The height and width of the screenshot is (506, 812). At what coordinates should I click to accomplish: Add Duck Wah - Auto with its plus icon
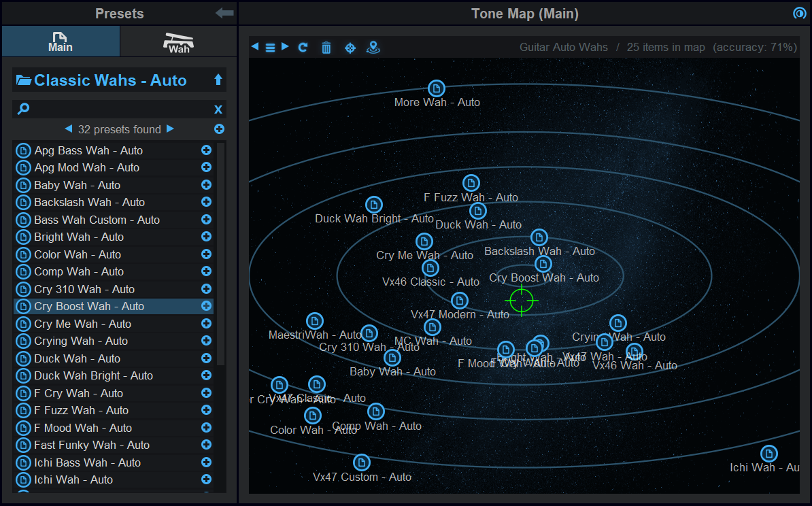pos(206,358)
